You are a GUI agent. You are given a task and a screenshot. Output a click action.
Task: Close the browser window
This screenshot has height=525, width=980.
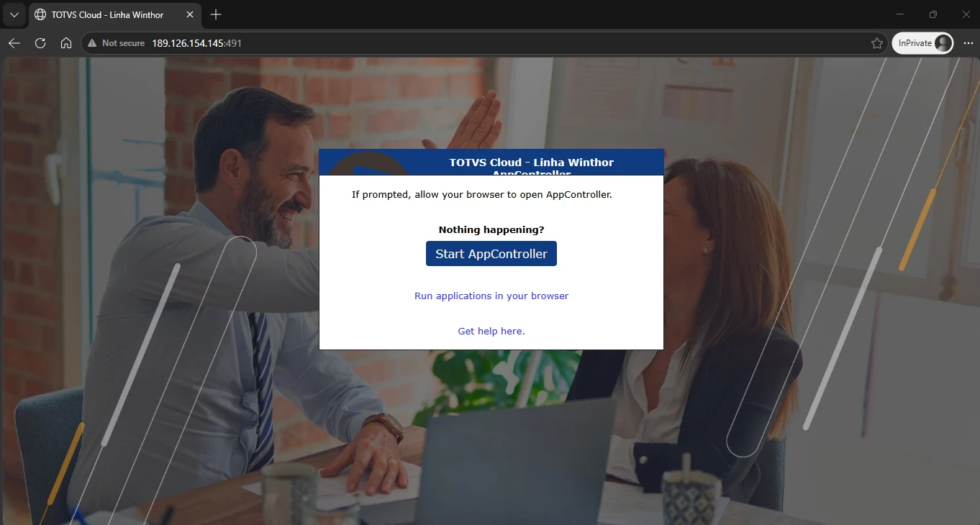click(x=966, y=14)
